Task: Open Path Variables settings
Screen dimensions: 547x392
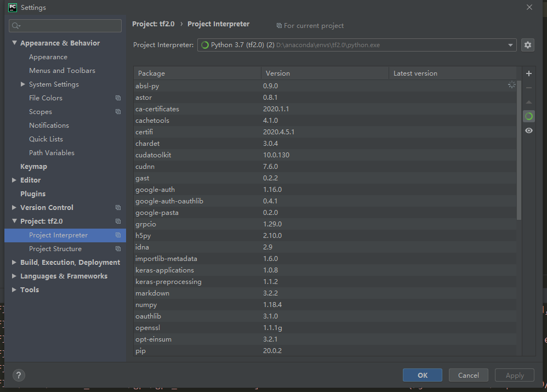Action: pyautogui.click(x=52, y=153)
